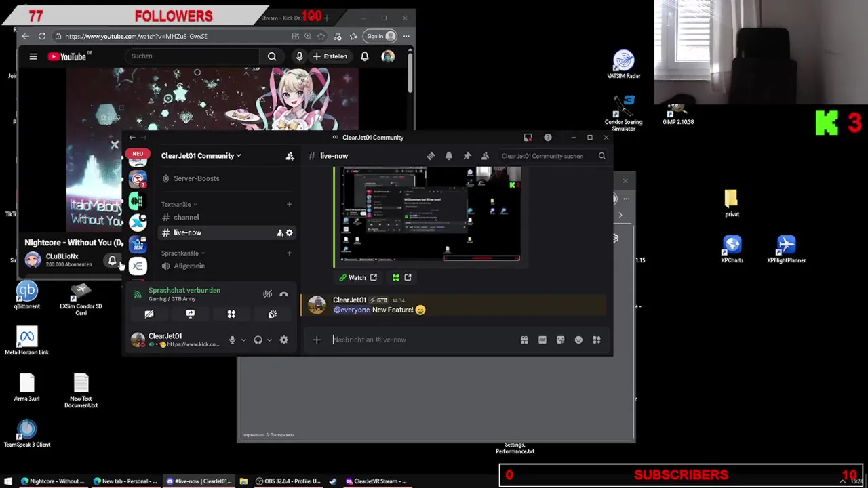Viewport: 868px width, 488px height.
Task: Click YouTube voice search microphone
Action: (299, 56)
